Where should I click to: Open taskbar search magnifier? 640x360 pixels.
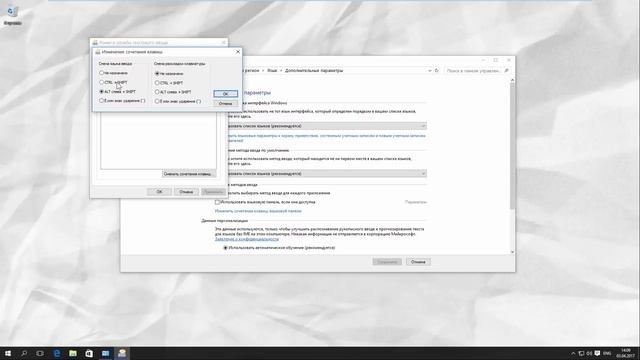point(24,353)
